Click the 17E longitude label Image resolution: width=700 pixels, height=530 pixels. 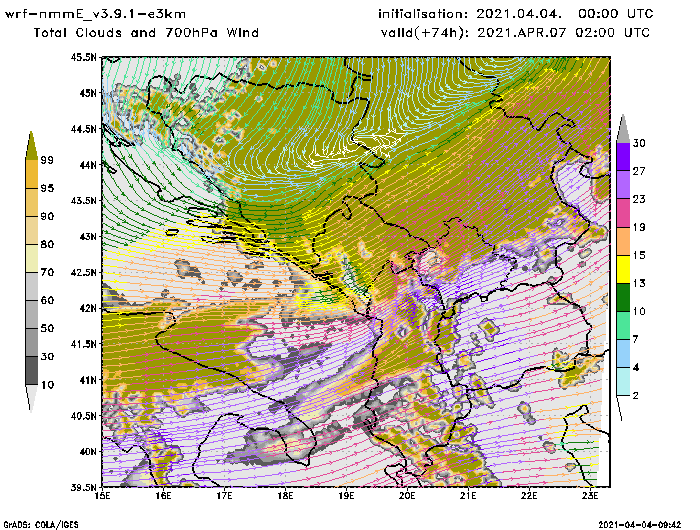pos(224,496)
